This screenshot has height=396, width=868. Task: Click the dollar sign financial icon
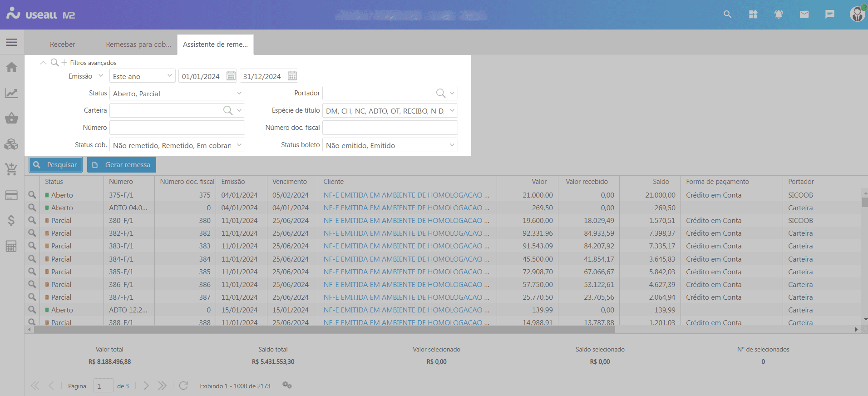pyautogui.click(x=11, y=221)
